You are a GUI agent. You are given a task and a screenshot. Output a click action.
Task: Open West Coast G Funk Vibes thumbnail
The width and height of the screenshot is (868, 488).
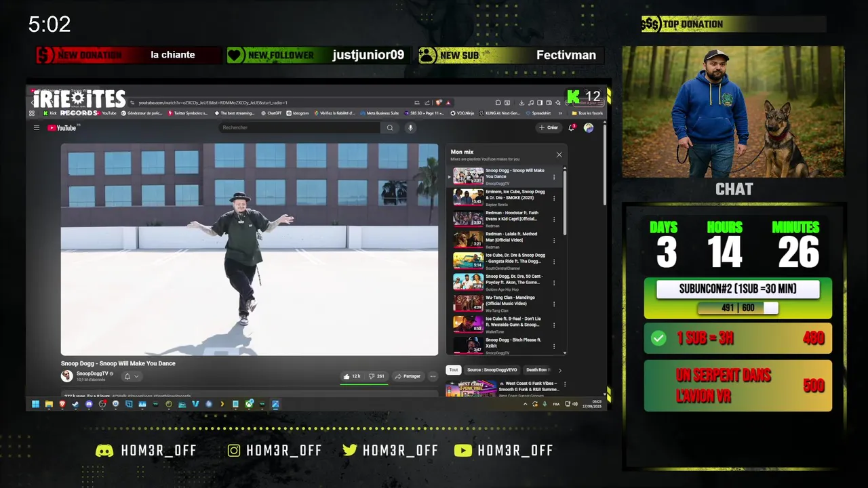pos(471,388)
